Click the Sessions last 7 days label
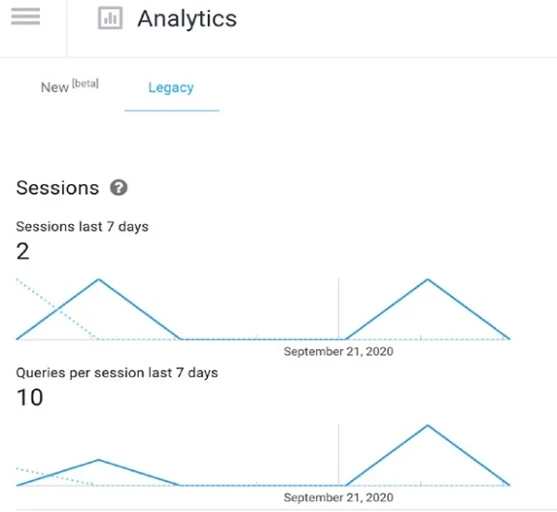Screen dimensions: 557x512 [x=82, y=226]
